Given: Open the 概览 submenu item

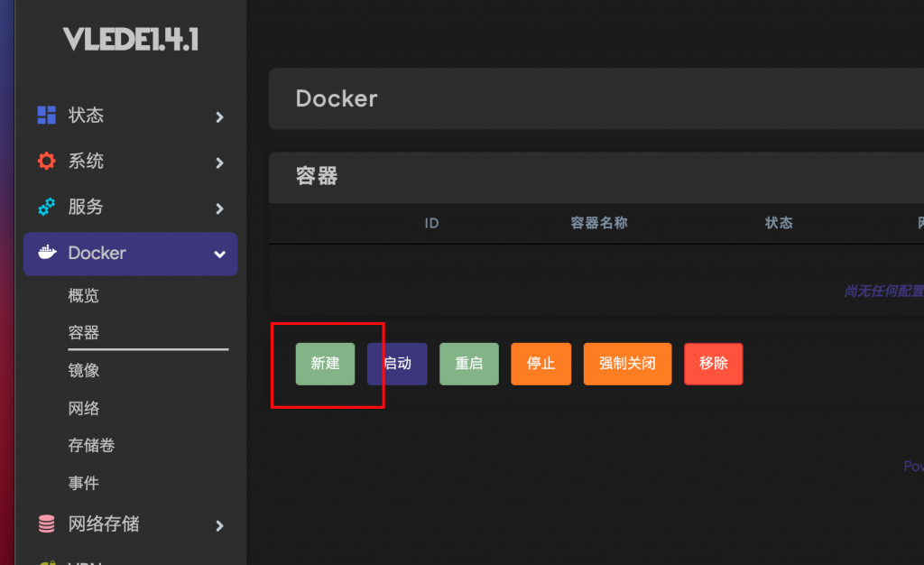Looking at the screenshot, I should tap(84, 296).
